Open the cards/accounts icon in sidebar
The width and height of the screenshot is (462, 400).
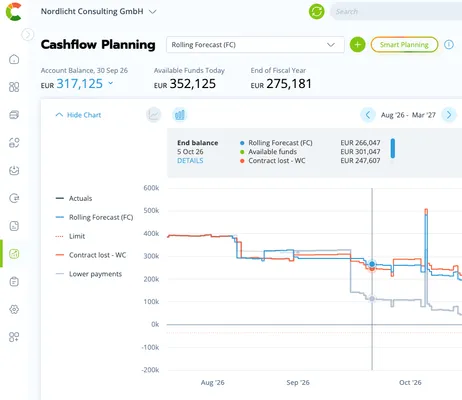(14, 115)
